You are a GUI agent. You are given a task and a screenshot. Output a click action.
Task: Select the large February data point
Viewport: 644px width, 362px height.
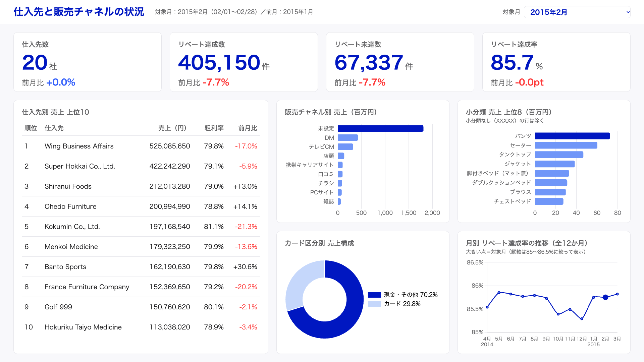pyautogui.click(x=605, y=297)
